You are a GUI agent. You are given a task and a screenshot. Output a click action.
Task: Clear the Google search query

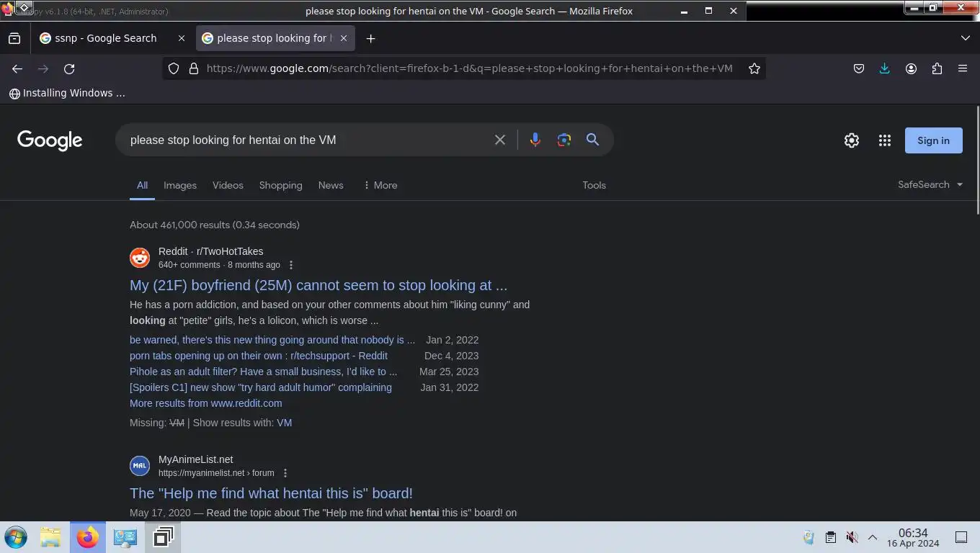[500, 140]
